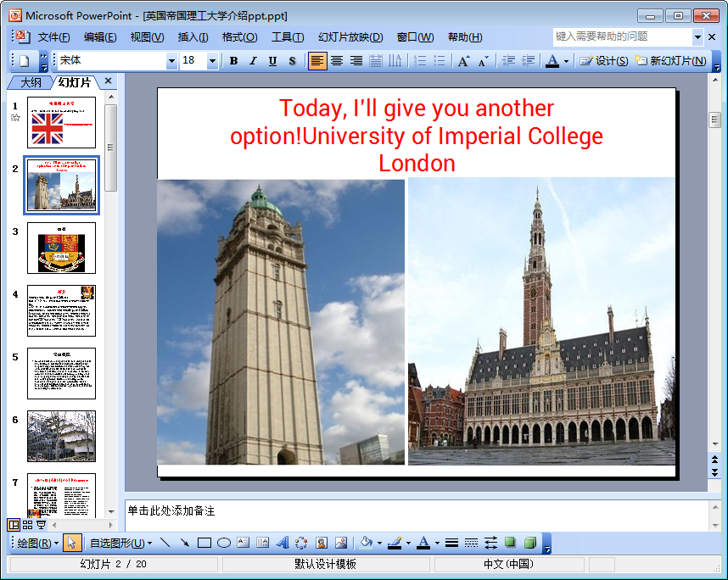Click the 新幻灯片(N) new slide button

[x=671, y=61]
